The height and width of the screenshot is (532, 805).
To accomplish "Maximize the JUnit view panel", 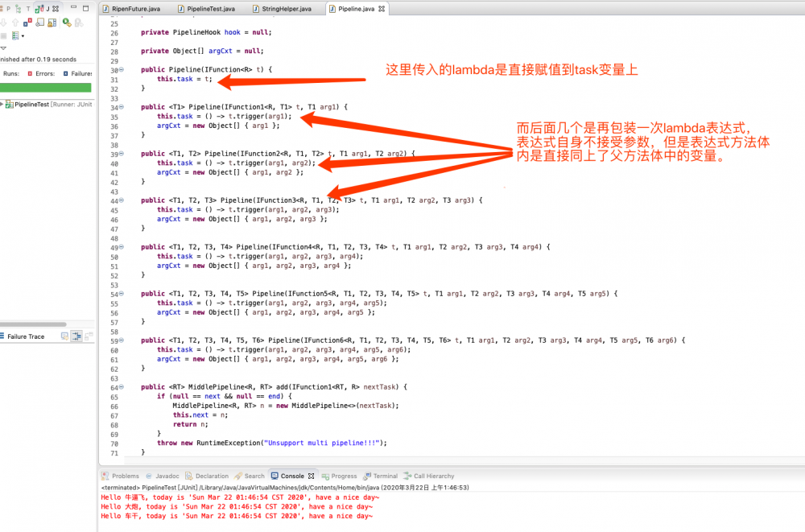I will tap(86, 8).
